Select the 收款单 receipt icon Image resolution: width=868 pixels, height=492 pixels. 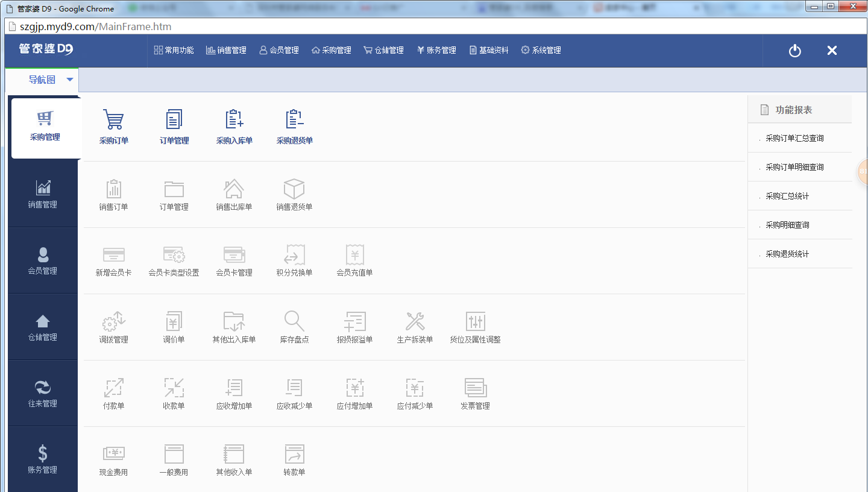click(174, 393)
